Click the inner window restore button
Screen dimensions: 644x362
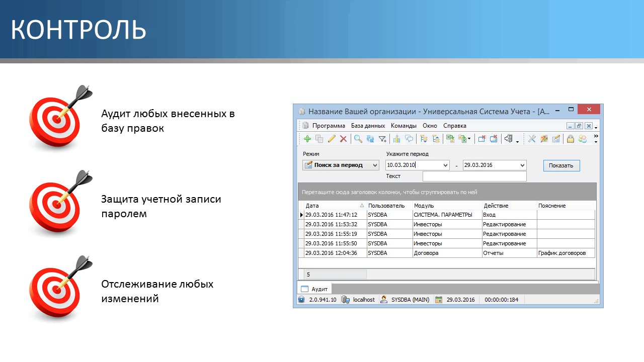[x=579, y=126]
